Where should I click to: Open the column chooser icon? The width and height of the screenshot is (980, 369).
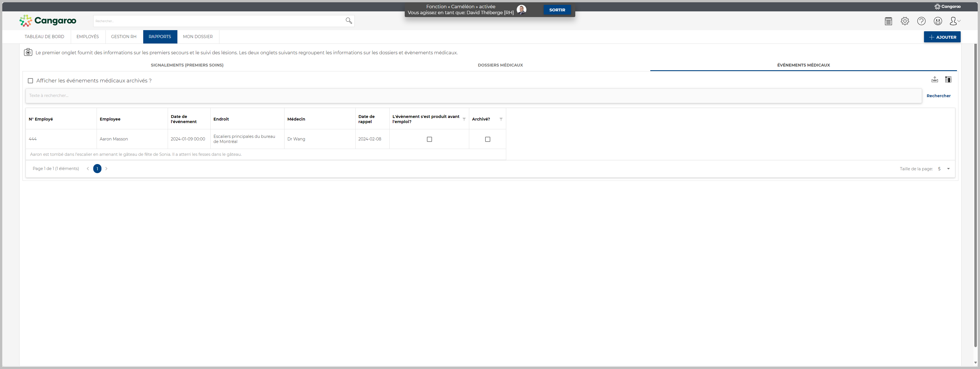[948, 80]
